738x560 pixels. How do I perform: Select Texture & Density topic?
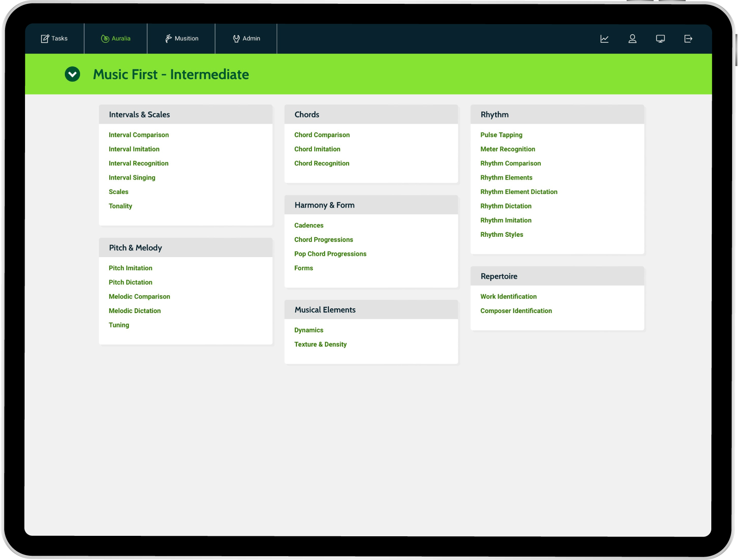point(320,344)
